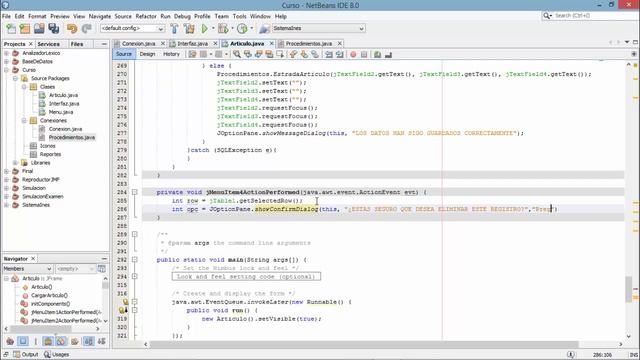
Task: Click the Toggle Bookmark editor icon
Action: [x=315, y=54]
